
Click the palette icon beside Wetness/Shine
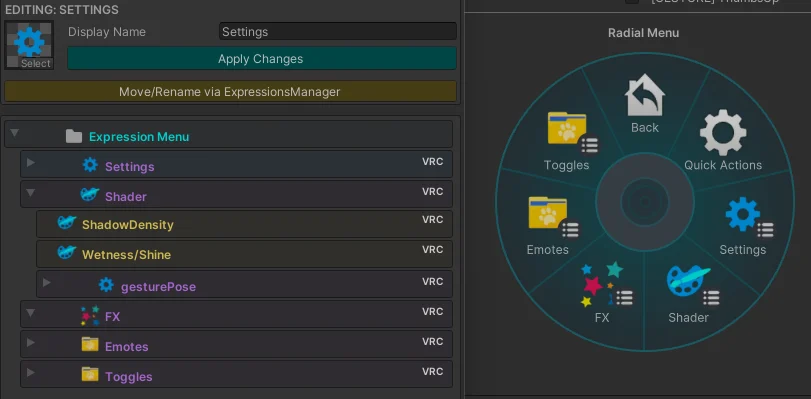click(66, 253)
